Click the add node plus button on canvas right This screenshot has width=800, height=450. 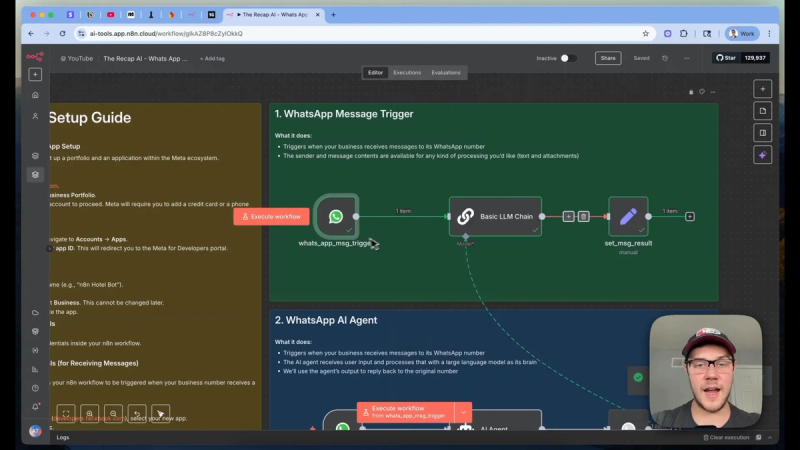(763, 89)
